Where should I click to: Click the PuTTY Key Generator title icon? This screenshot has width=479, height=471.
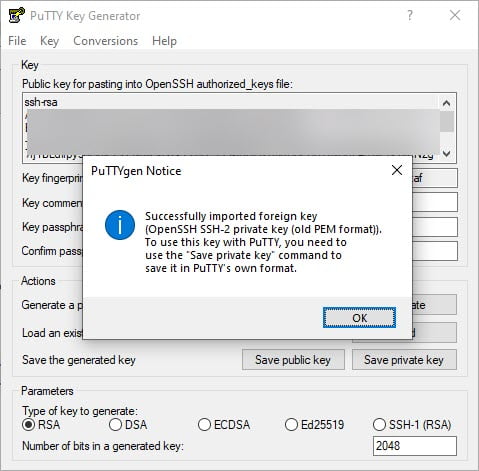pyautogui.click(x=16, y=15)
